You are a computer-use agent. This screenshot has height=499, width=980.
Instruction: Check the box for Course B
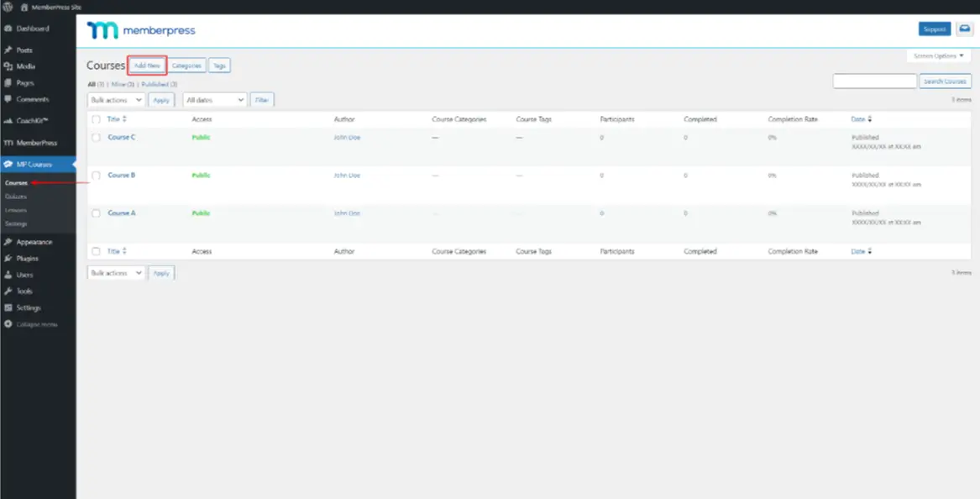[97, 176]
